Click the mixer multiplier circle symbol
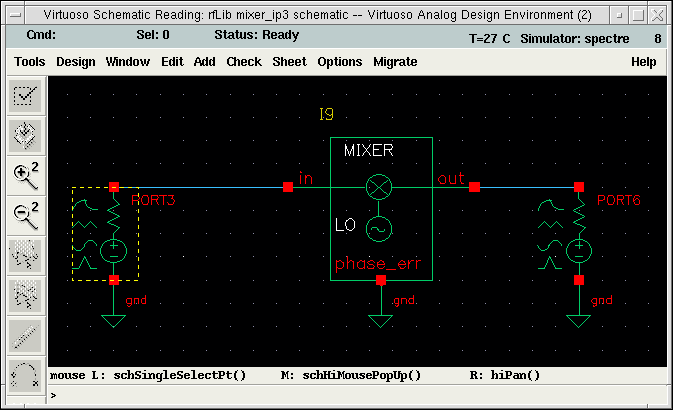The height and width of the screenshot is (410, 673). 379,187
